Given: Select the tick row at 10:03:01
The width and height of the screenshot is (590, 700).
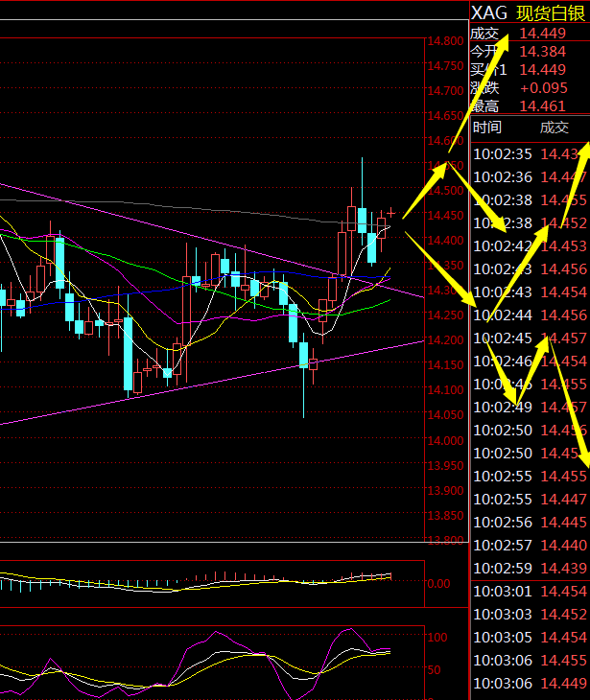Looking at the screenshot, I should pyautogui.click(x=531, y=592).
